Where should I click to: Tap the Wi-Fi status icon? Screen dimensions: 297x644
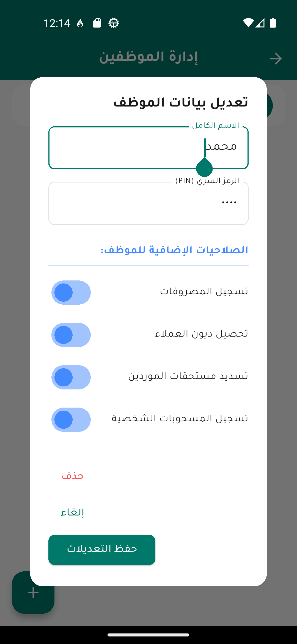click(248, 23)
